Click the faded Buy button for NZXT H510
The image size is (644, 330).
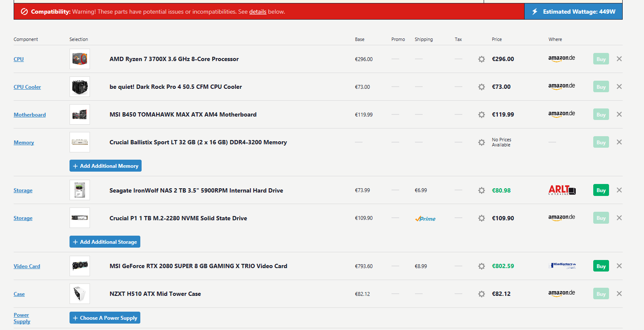601,294
